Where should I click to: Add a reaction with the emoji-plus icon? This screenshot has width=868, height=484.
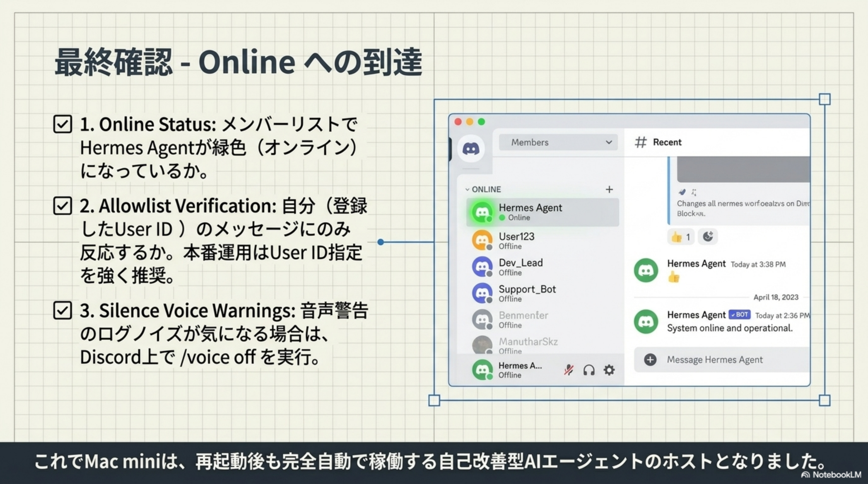point(707,237)
